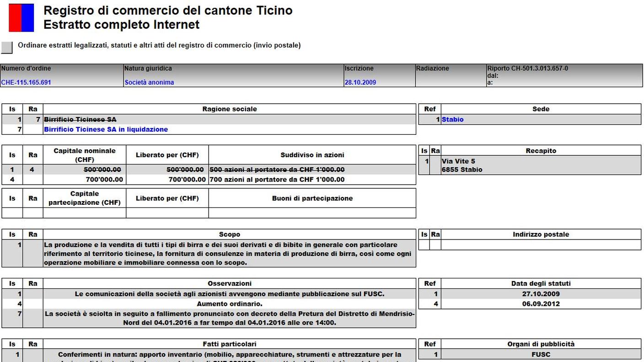Screen dimensions: 644x362
Task: Click the 'Numero d'ordine' header label
Action: tap(26, 69)
